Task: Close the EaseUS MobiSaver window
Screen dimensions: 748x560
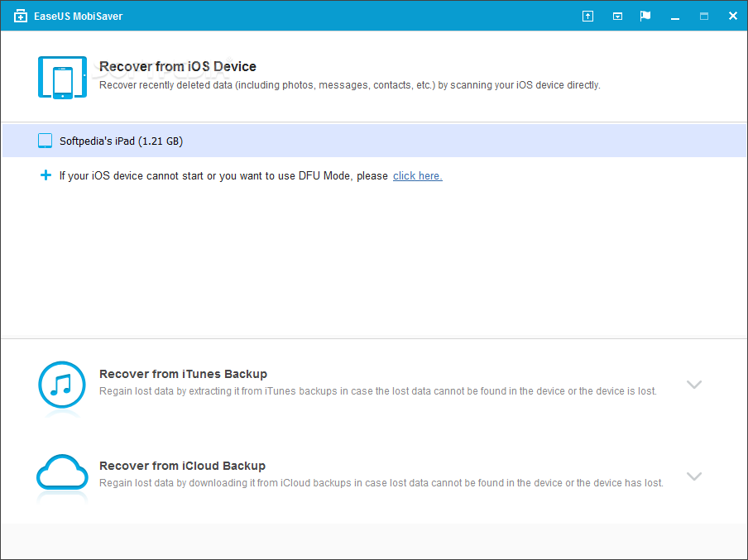Action: click(x=733, y=17)
